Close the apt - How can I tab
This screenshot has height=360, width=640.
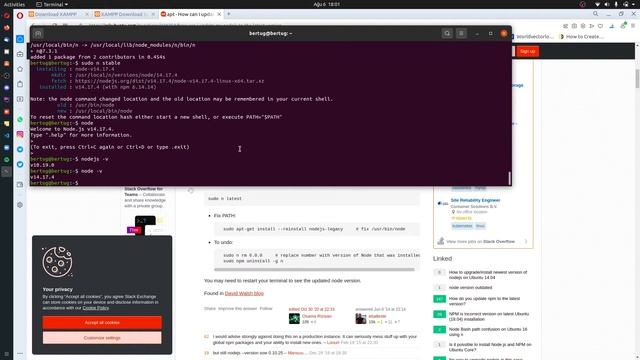point(219,14)
